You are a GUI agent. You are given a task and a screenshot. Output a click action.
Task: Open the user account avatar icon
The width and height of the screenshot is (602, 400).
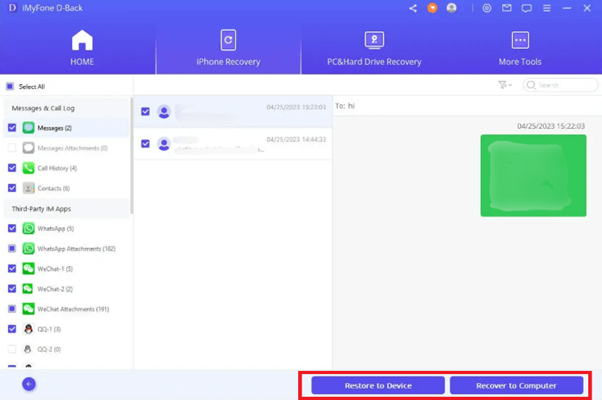coord(452,8)
